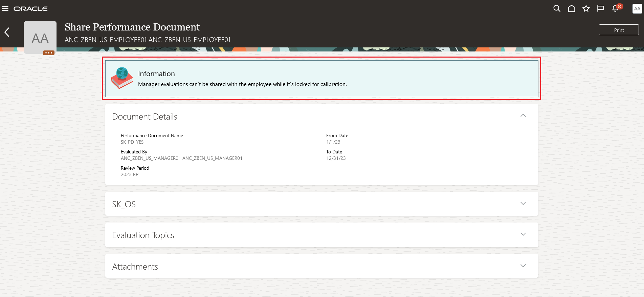This screenshot has height=297, width=644.
Task: Click the 'Share Performance Document' title
Action: pos(132,27)
